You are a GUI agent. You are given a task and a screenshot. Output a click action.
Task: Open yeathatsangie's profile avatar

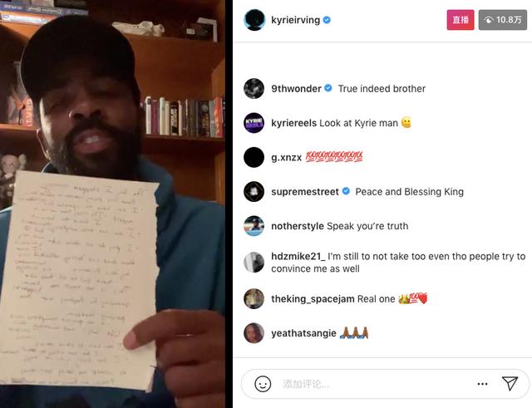click(254, 333)
